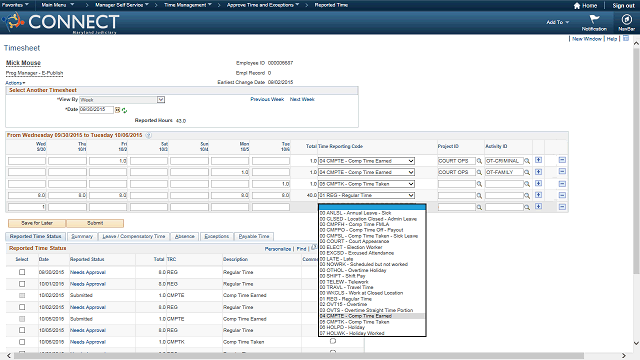Viewport: 640px width, 360px height.
Task: Delete the OT-FAMILY timesheet row
Action: (562, 171)
